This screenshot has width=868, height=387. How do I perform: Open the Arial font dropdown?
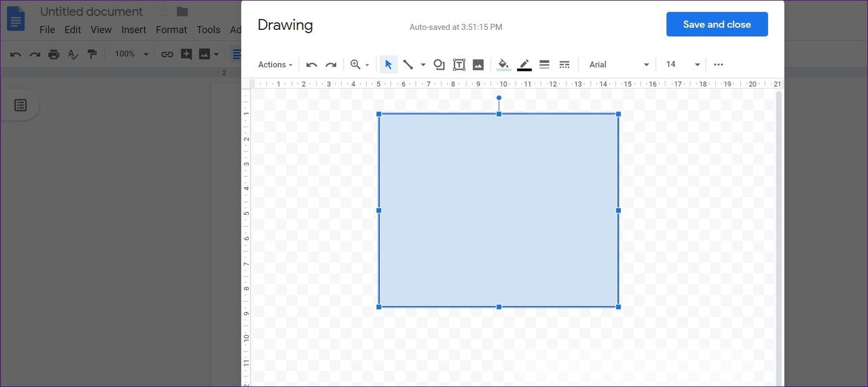click(619, 65)
